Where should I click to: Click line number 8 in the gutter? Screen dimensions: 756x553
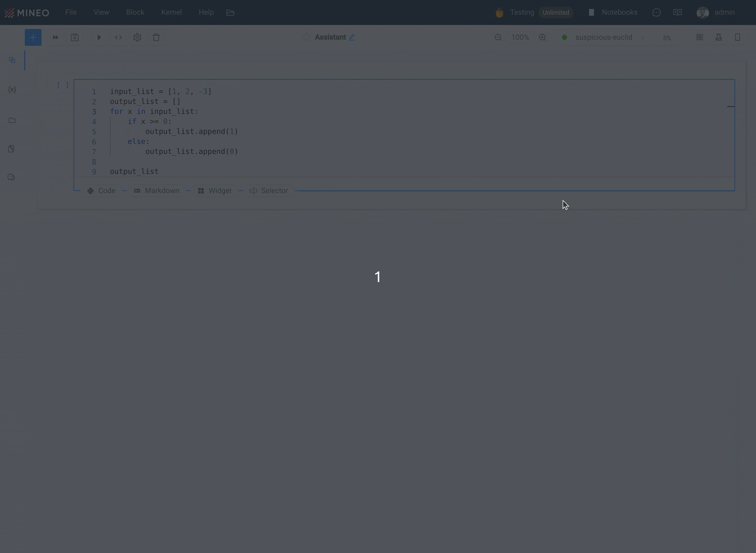[94, 162]
